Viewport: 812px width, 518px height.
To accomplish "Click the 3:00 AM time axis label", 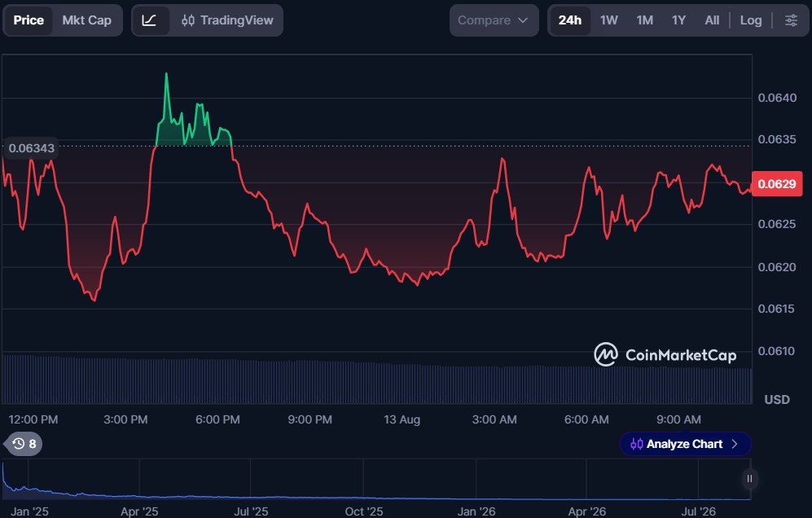I will coord(494,419).
